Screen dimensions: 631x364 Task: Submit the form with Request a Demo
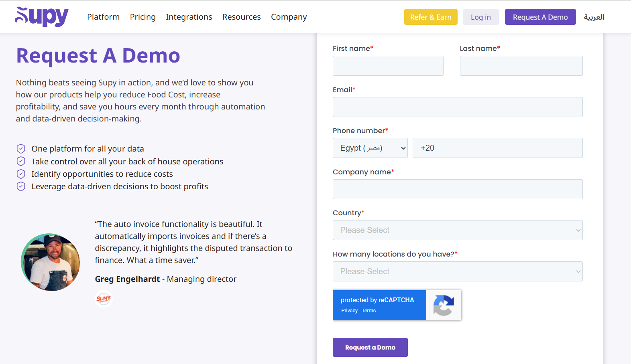pos(370,347)
